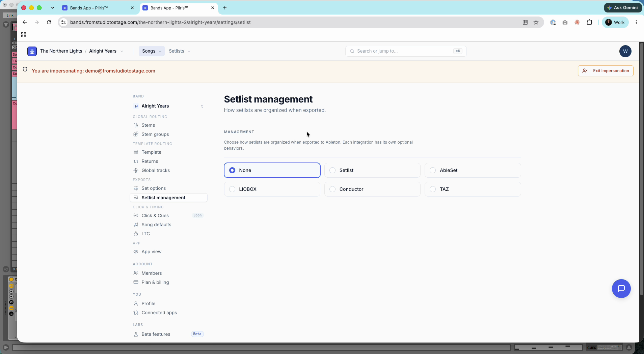This screenshot has height=354, width=644.
Task: Click the Members people icon
Action: (x=136, y=273)
